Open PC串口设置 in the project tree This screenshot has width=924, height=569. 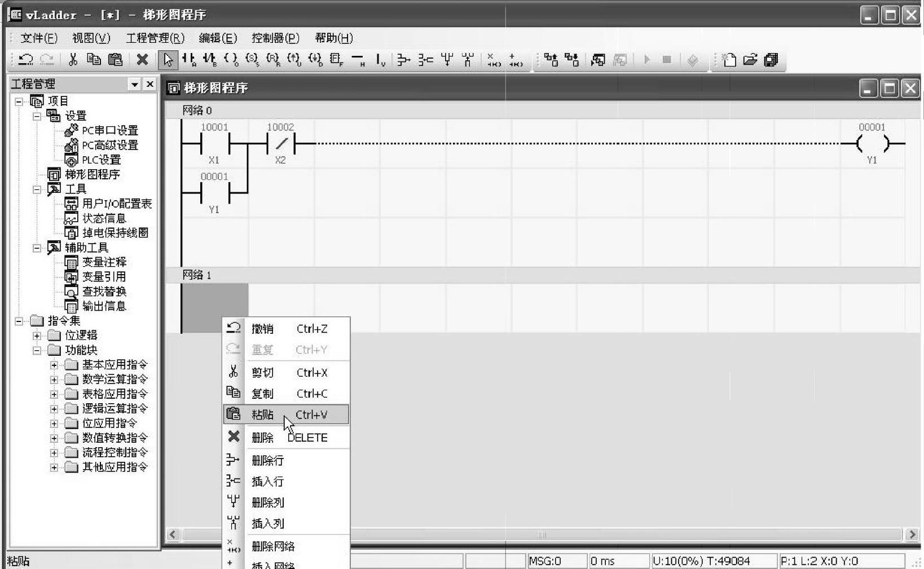pos(109,131)
